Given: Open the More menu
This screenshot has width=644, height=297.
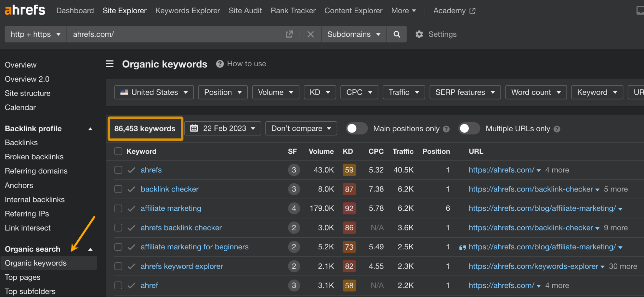Looking at the screenshot, I should coord(403,10).
